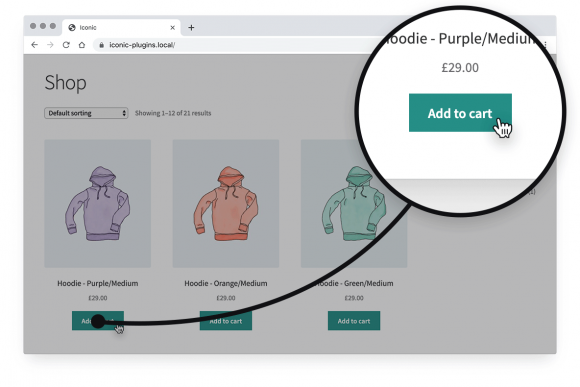Image resolution: width=580 pixels, height=387 pixels.
Task: Click the padlock site info icon
Action: pos(101,45)
